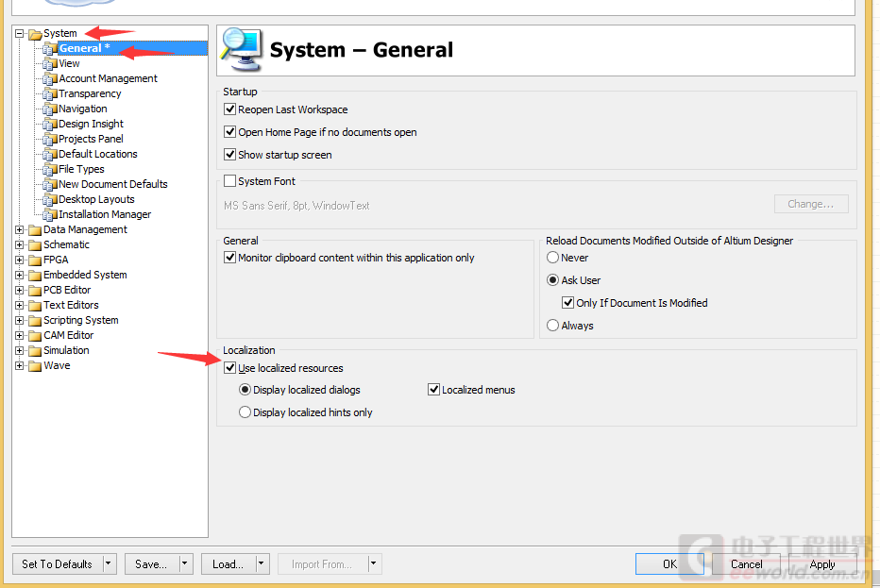Viewport: 880px width, 588px height.
Task: Confirm preferences with the OK button
Action: (x=669, y=563)
